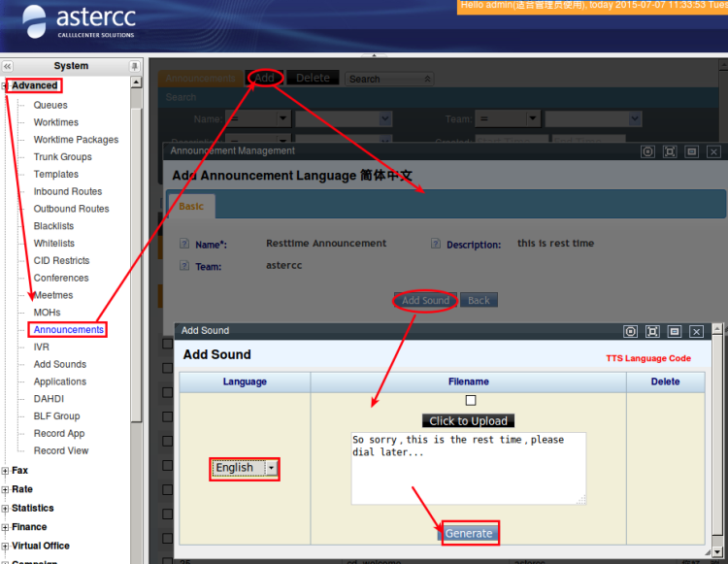Screen dimensions: 728x564
Task: Click inside the TTS text area
Action: click(x=468, y=471)
